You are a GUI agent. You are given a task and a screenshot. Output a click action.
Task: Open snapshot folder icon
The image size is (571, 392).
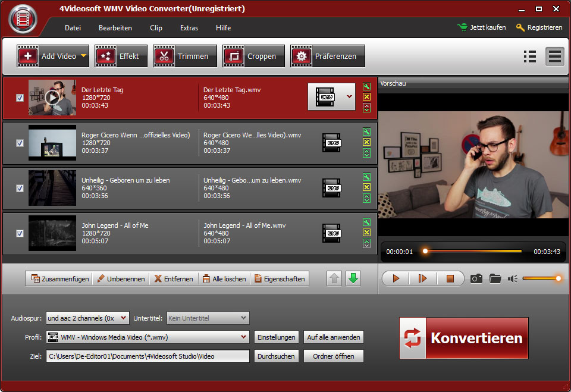(495, 279)
